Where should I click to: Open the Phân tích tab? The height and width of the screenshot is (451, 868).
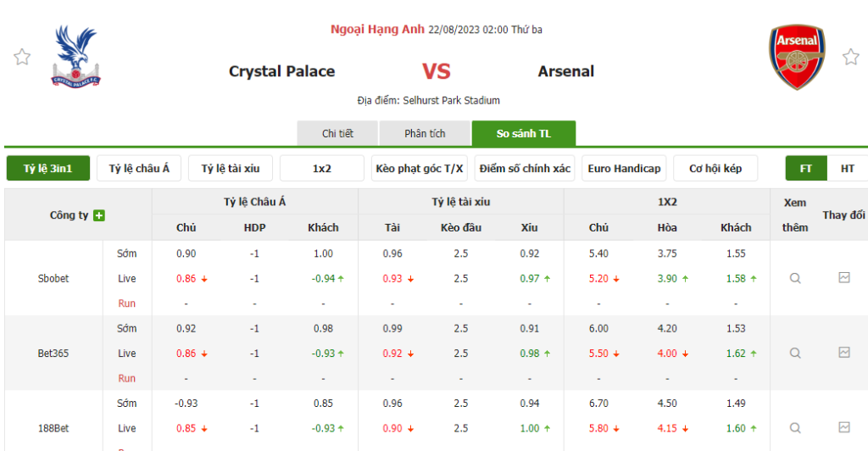click(x=425, y=134)
